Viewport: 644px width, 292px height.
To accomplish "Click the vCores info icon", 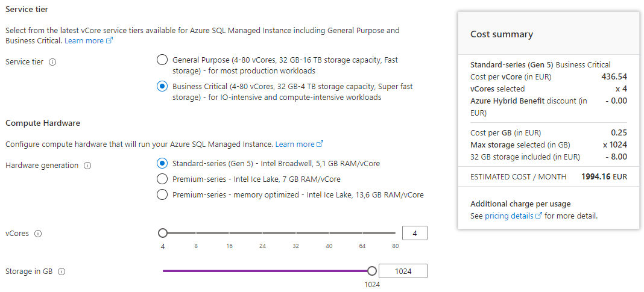I will tap(38, 234).
